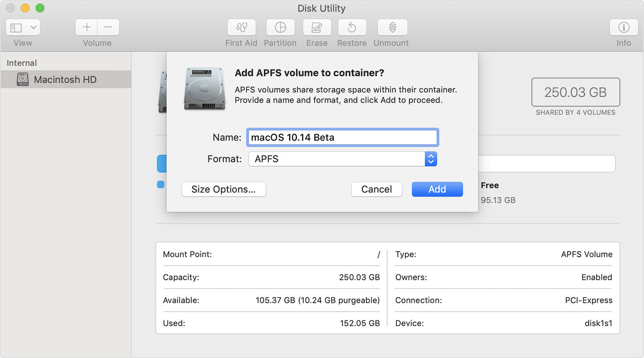Image resolution: width=644 pixels, height=358 pixels.
Task: Click the volume Name text field
Action: 342,137
